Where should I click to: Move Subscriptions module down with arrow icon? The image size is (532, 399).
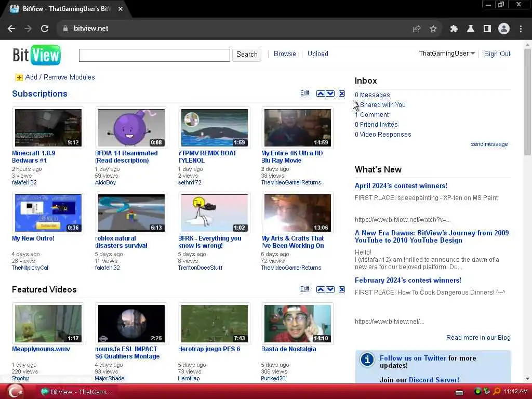[330, 94]
